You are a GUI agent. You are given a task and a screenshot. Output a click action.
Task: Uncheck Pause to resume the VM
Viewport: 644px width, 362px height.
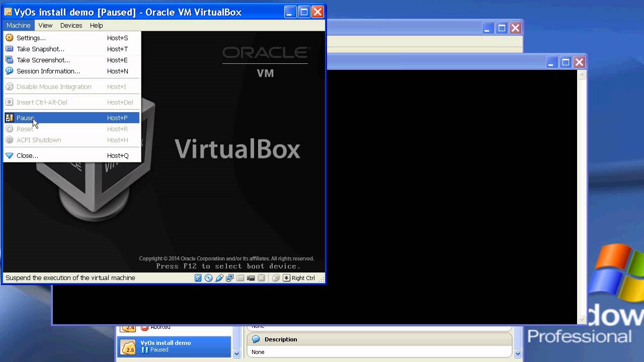point(71,118)
